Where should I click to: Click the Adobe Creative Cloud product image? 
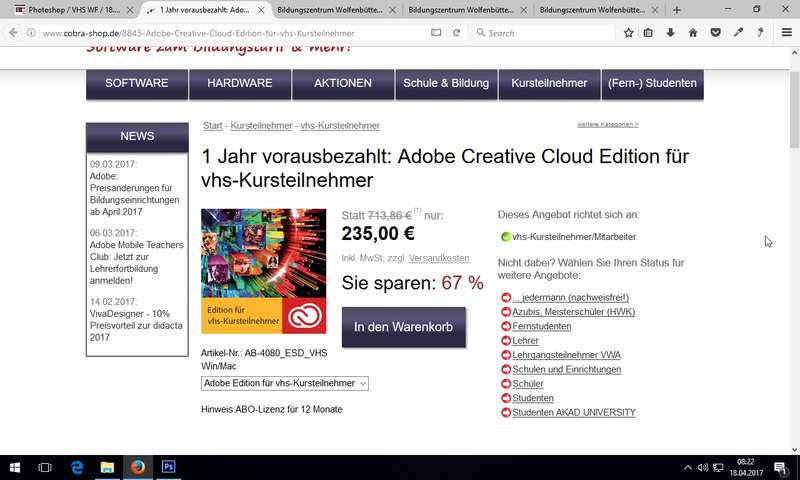(263, 271)
